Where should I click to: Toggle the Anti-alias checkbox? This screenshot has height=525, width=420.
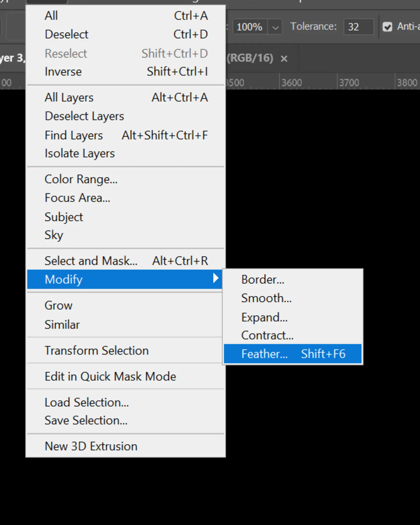click(388, 27)
